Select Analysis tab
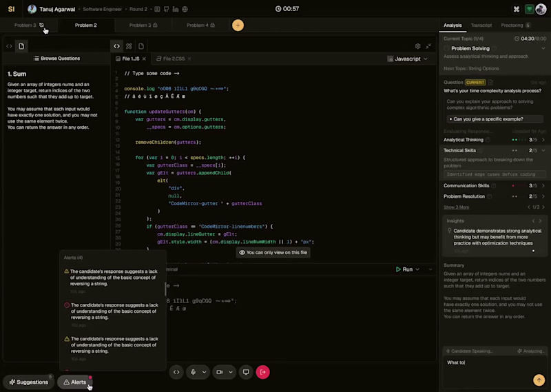This screenshot has height=392, width=551. [x=453, y=25]
